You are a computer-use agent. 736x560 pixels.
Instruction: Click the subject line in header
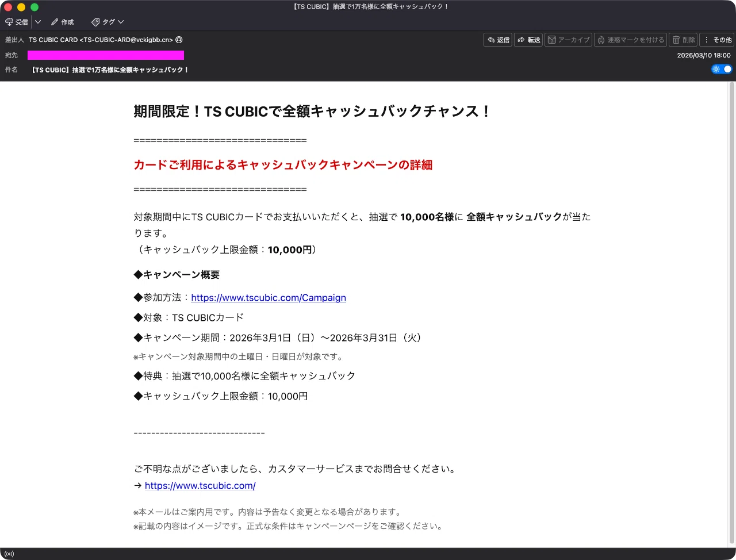pyautogui.click(x=109, y=70)
